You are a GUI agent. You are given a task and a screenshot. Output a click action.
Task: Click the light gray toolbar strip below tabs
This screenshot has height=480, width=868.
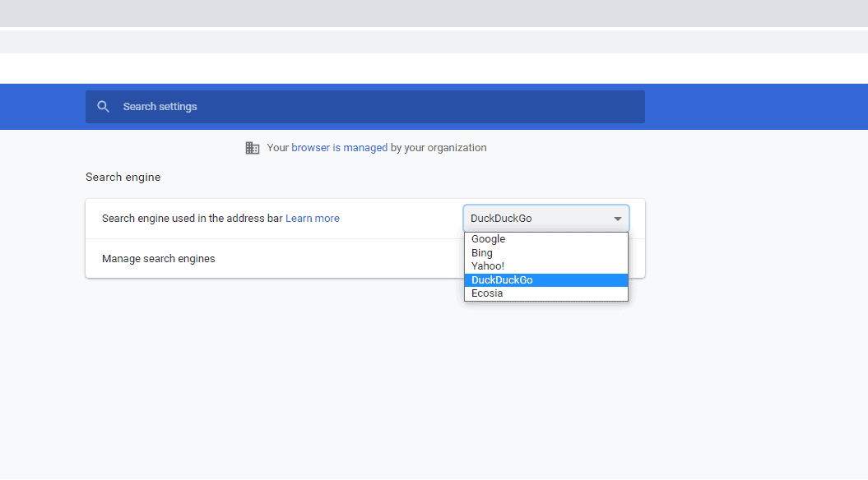click(x=434, y=41)
